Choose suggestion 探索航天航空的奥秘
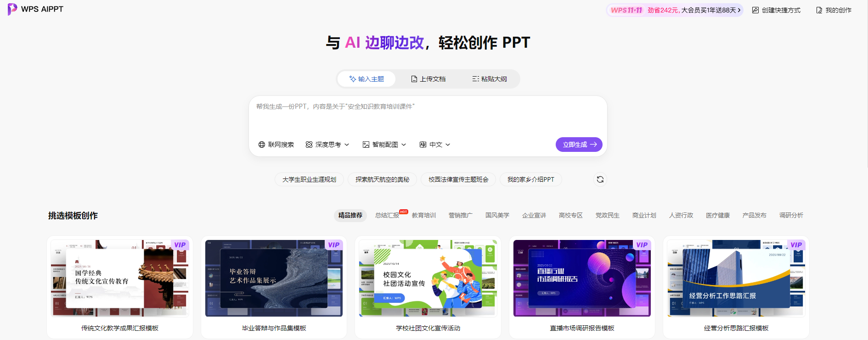 point(382,179)
